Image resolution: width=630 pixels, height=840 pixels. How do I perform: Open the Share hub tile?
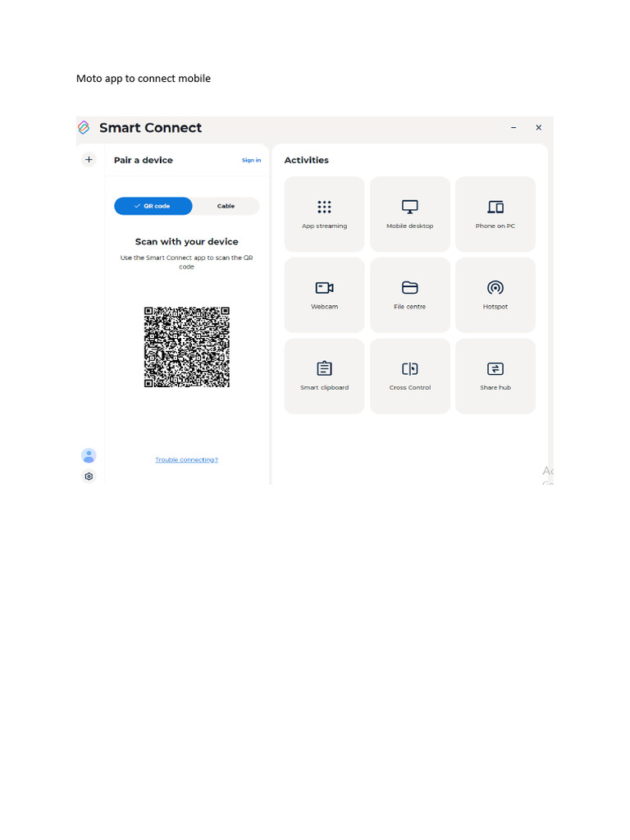click(495, 376)
